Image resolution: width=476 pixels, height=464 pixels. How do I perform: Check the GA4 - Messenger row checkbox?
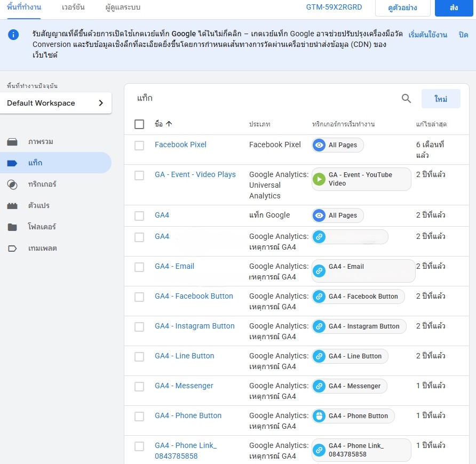click(139, 387)
